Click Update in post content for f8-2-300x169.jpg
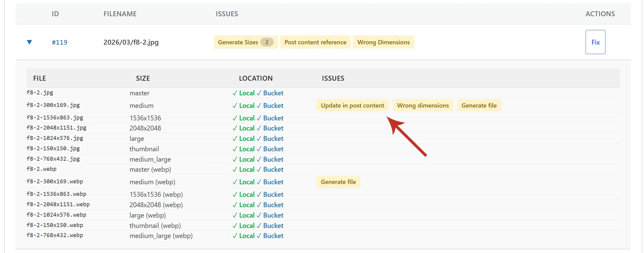This screenshot has width=644, height=253. tap(352, 105)
